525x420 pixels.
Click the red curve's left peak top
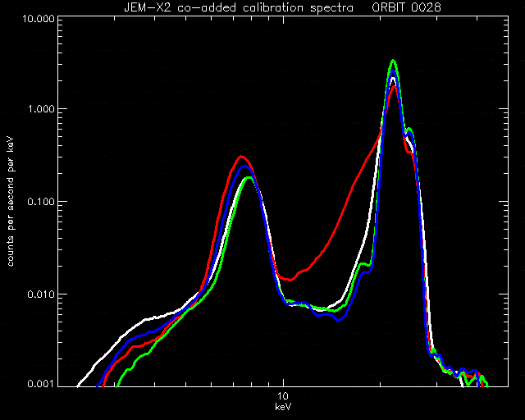241,157
